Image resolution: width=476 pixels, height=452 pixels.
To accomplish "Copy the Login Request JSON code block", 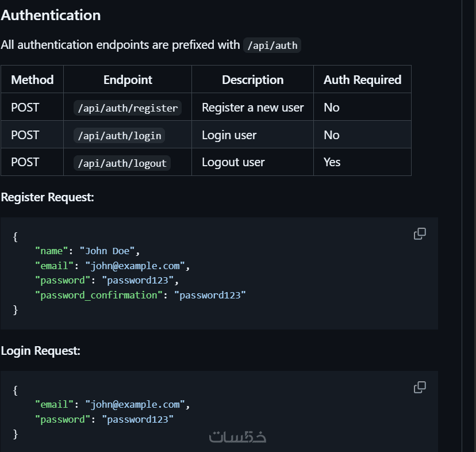I will (x=420, y=387).
